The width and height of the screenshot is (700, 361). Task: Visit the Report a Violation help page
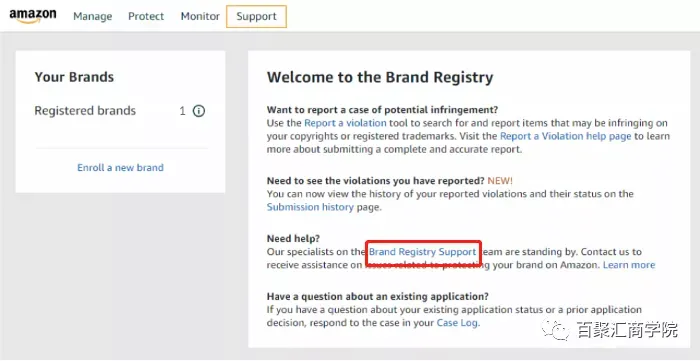[566, 136]
